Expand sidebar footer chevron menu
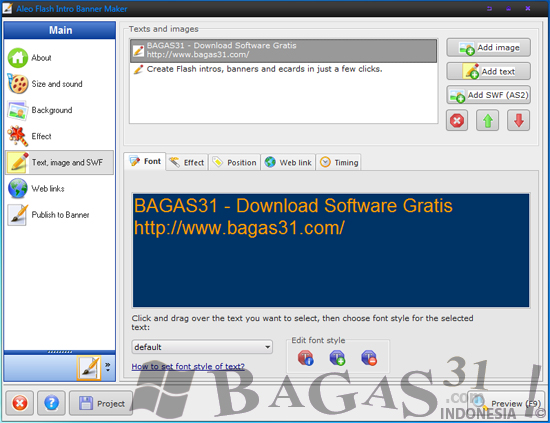Viewport: 550px width, 423px height. (108, 367)
